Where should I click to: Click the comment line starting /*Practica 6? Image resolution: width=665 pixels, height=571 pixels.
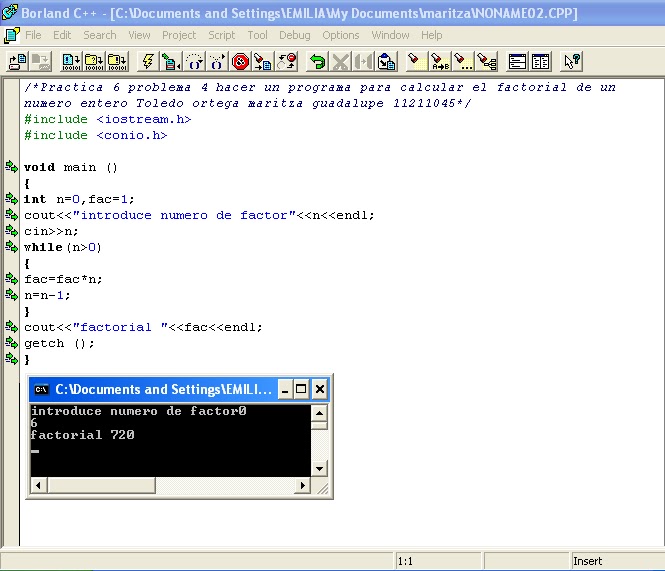[320, 87]
